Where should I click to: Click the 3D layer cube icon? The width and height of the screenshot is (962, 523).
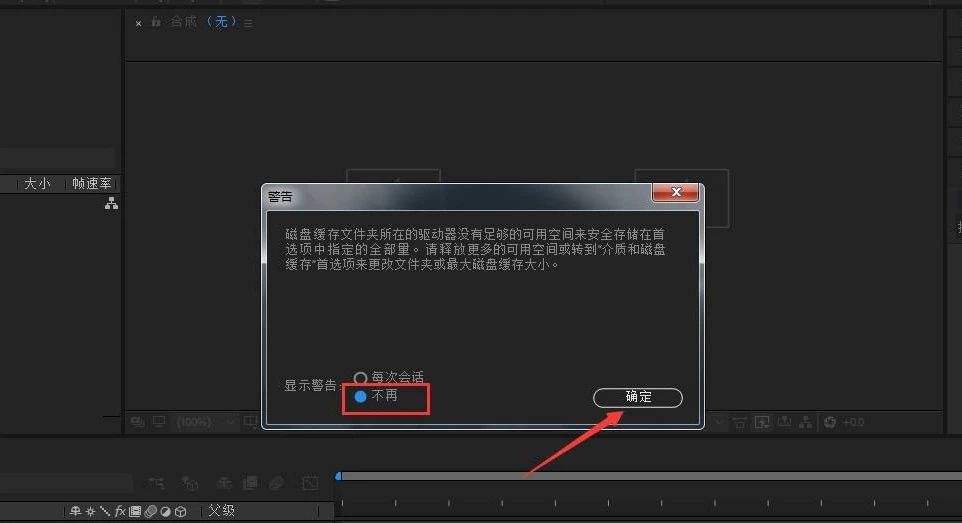click(180, 511)
